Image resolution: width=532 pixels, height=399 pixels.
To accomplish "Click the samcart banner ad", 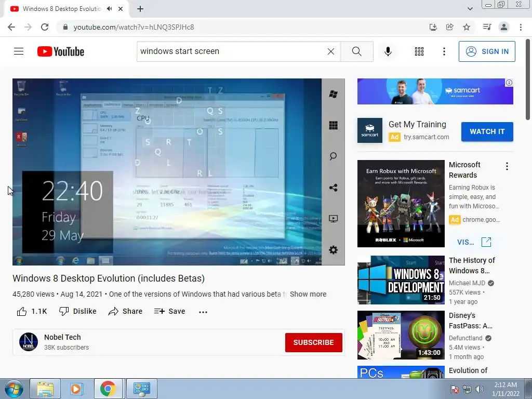I will (x=435, y=91).
